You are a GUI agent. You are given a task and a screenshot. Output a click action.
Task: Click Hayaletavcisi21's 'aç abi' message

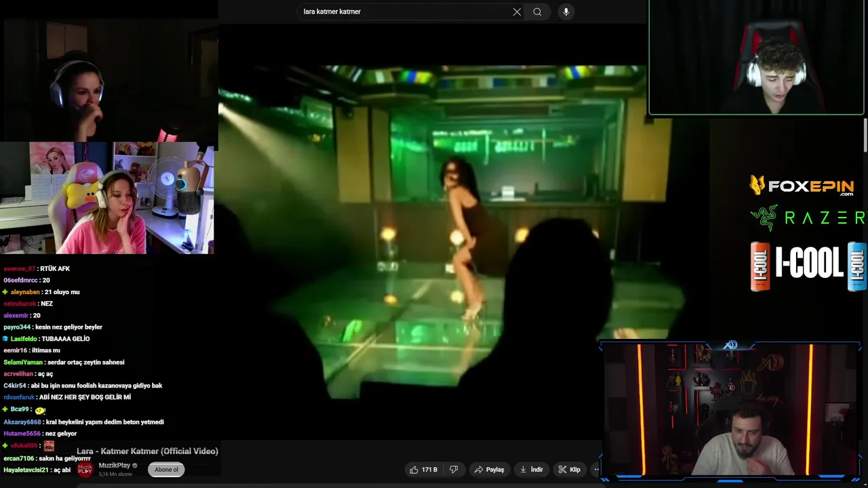tap(61, 470)
